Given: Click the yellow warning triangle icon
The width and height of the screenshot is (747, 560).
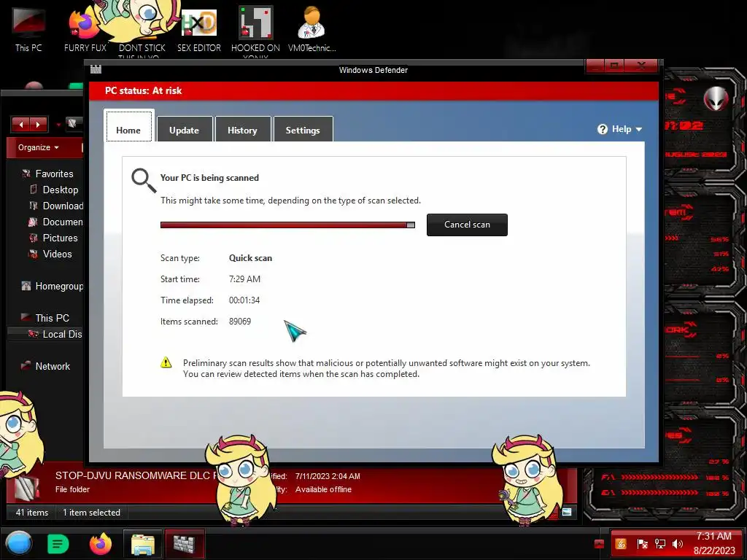Looking at the screenshot, I should tap(166, 363).
